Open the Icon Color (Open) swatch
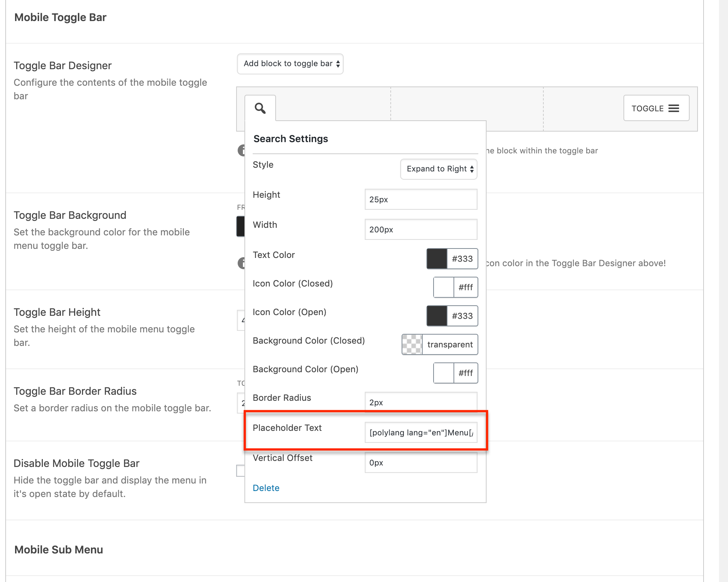This screenshot has height=582, width=728. pyautogui.click(x=437, y=316)
